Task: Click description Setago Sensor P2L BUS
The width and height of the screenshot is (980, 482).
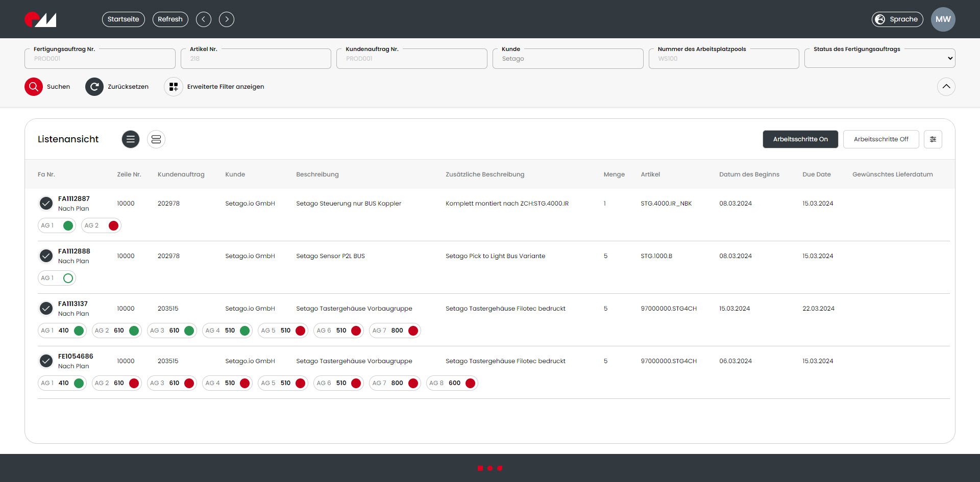Action: point(330,256)
